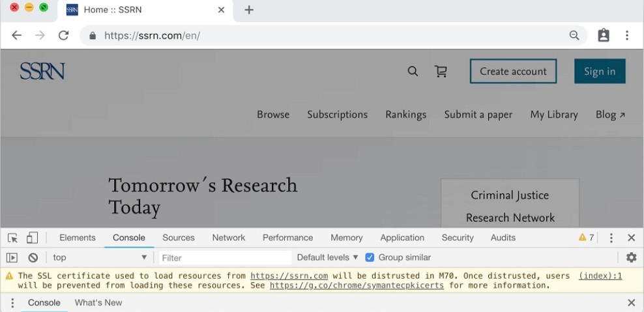Click the console Filter input field
The height and width of the screenshot is (312, 644).
click(x=225, y=257)
